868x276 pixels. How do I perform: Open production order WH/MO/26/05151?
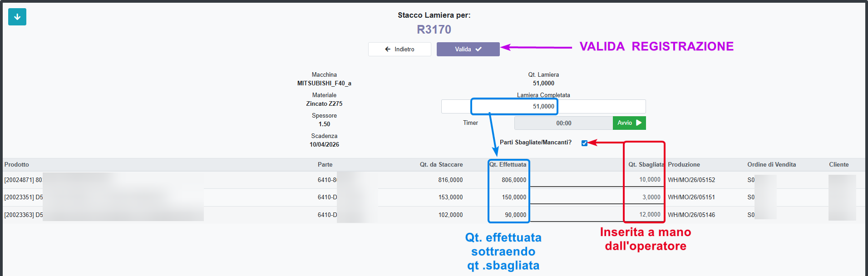tap(691, 197)
